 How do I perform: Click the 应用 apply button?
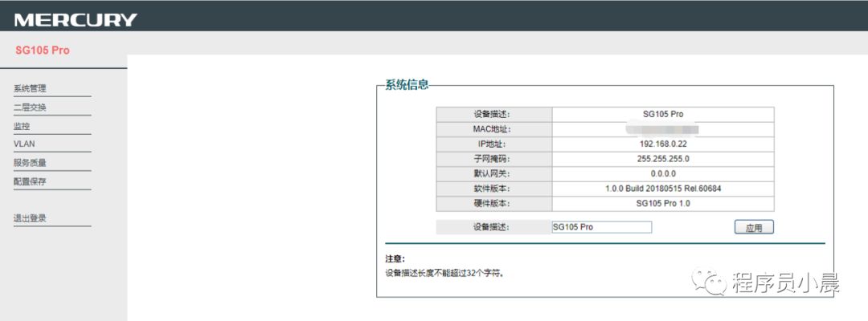tap(753, 227)
